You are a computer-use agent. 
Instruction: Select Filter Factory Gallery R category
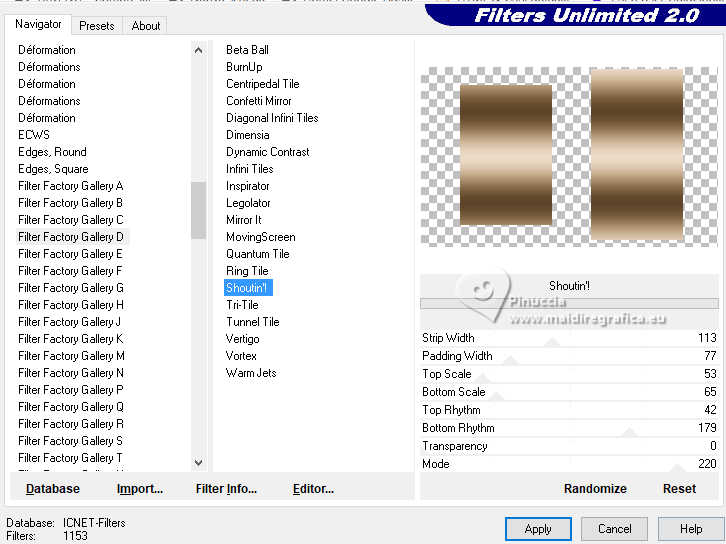coord(71,424)
